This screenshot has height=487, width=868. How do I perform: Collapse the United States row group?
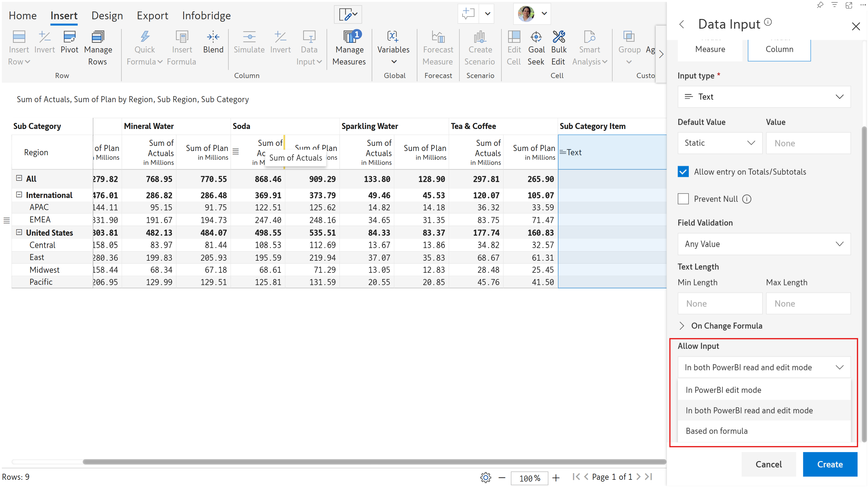point(19,232)
